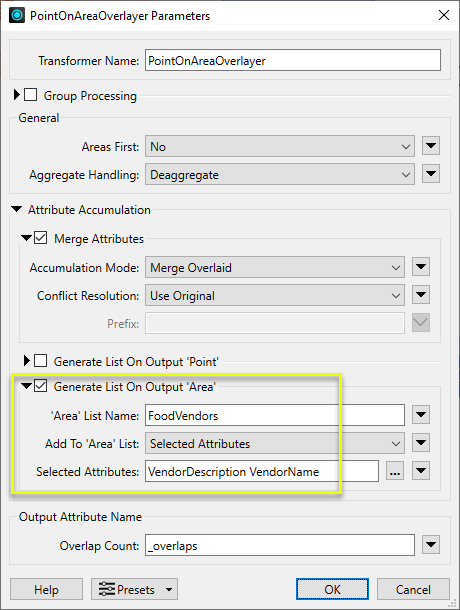Uncheck the Merge Attributes checkbox
This screenshot has height=610, width=460.
click(41, 238)
